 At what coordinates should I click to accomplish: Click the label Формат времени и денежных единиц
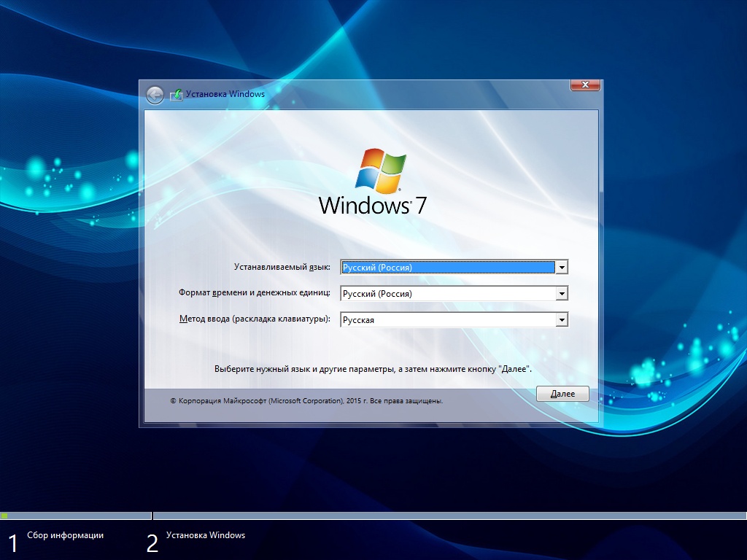click(x=255, y=292)
